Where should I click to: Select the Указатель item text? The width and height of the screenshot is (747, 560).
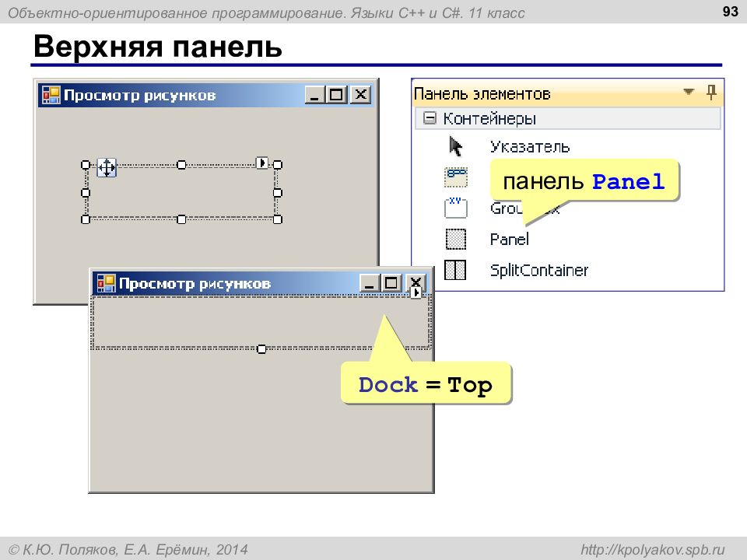tap(530, 147)
